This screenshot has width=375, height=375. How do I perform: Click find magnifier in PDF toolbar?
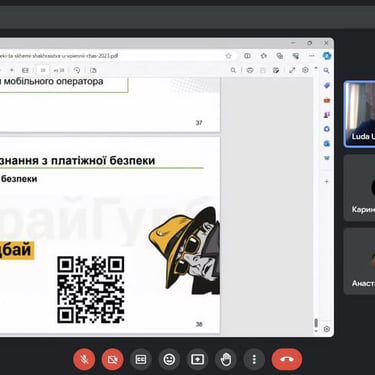[x=233, y=70]
